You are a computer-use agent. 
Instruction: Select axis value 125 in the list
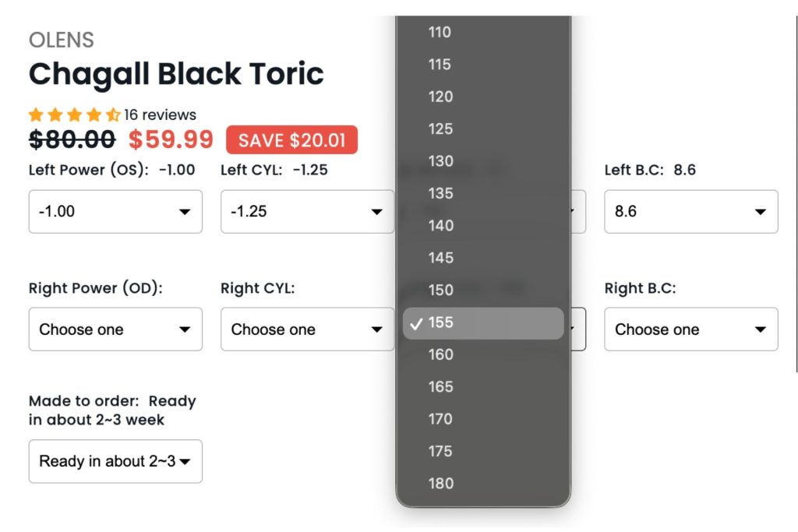440,129
